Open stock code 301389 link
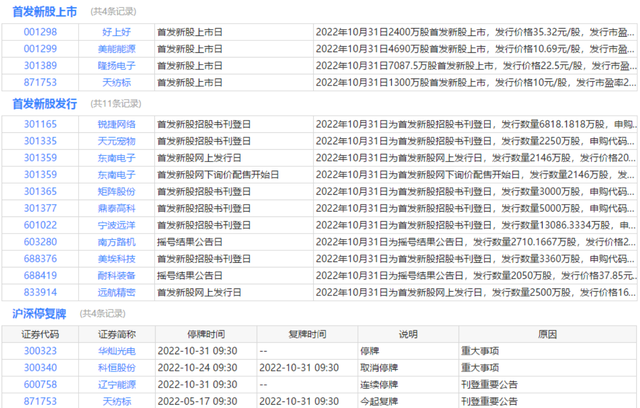Image resolution: width=640 pixels, height=408 pixels. tap(40, 65)
